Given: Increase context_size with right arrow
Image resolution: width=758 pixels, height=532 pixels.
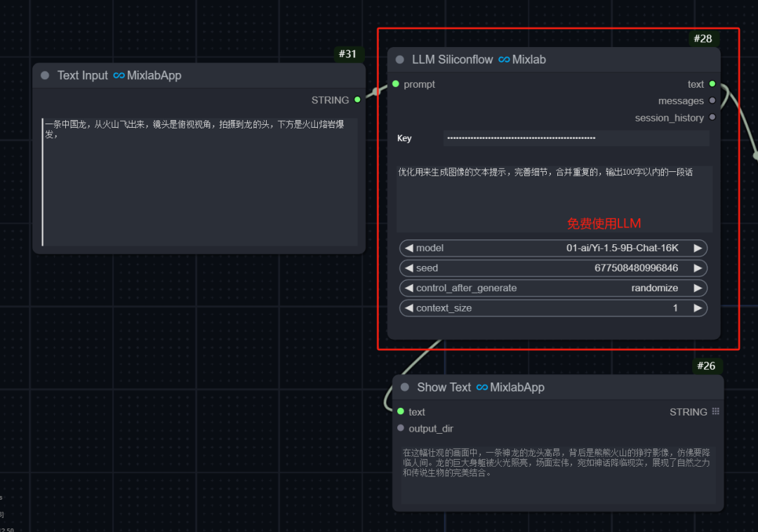Looking at the screenshot, I should (x=698, y=308).
